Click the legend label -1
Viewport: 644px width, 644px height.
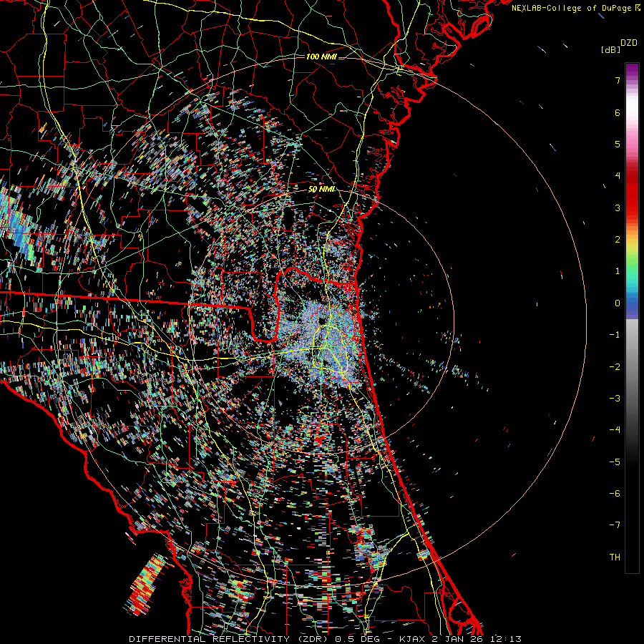615,335
